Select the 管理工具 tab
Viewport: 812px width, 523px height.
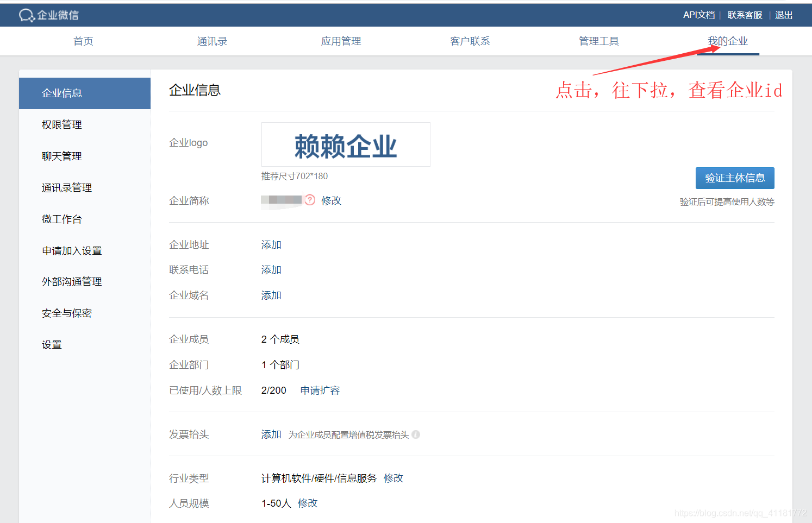coord(599,41)
